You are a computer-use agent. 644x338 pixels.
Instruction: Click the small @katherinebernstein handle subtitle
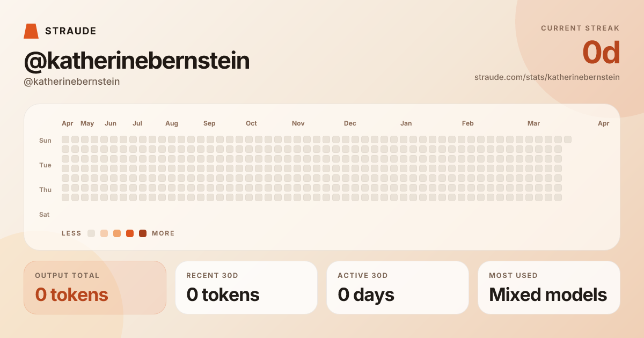(x=72, y=82)
